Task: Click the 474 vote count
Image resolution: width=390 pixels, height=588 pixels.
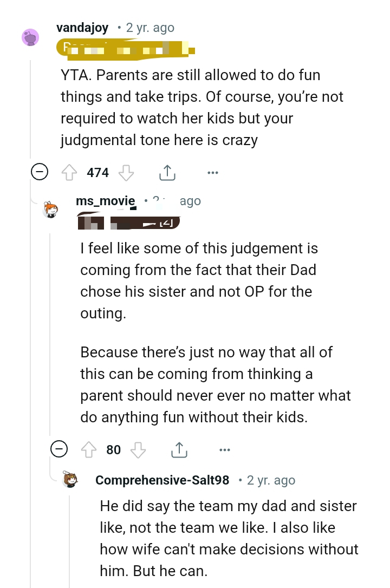Action: click(96, 172)
